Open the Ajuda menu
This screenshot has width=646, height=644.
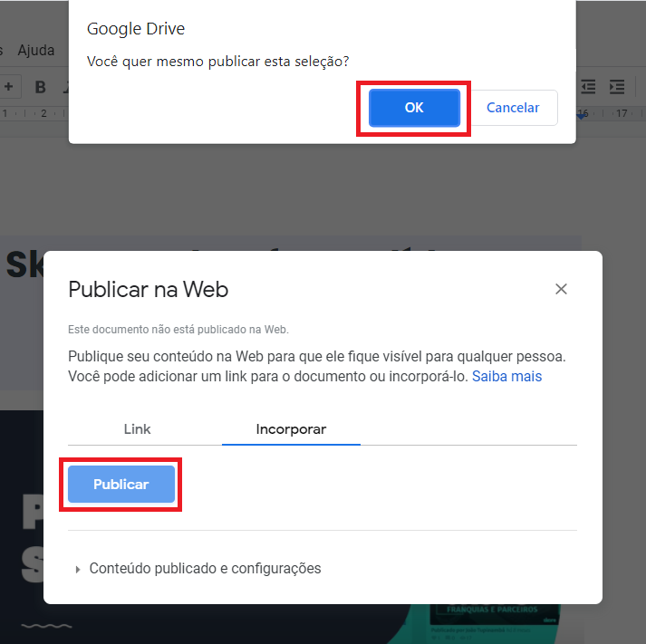pyautogui.click(x=36, y=50)
